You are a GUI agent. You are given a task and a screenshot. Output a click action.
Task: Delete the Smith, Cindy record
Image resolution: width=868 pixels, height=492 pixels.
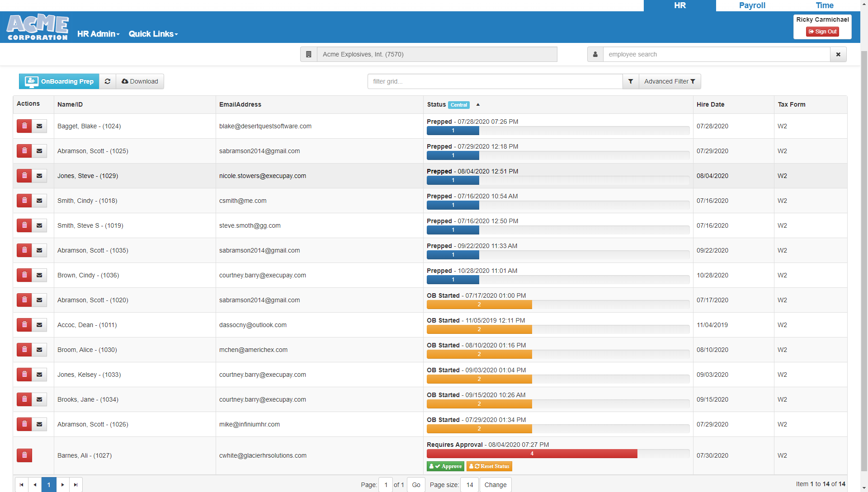(x=24, y=201)
